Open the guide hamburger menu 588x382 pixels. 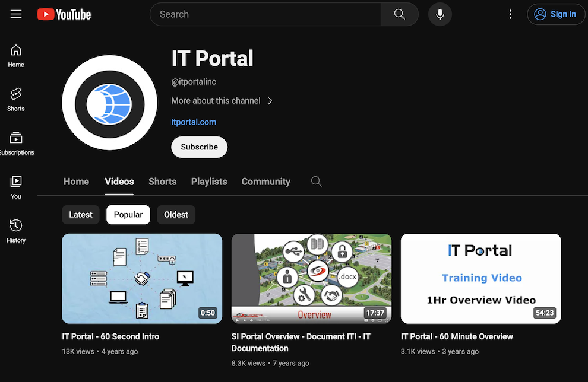[15, 14]
